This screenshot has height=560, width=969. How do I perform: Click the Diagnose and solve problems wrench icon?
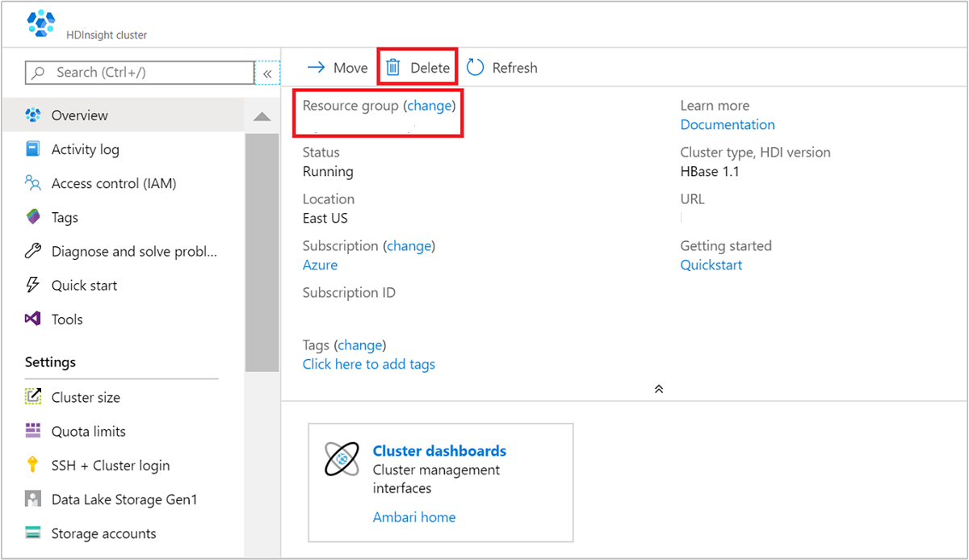[x=34, y=251]
